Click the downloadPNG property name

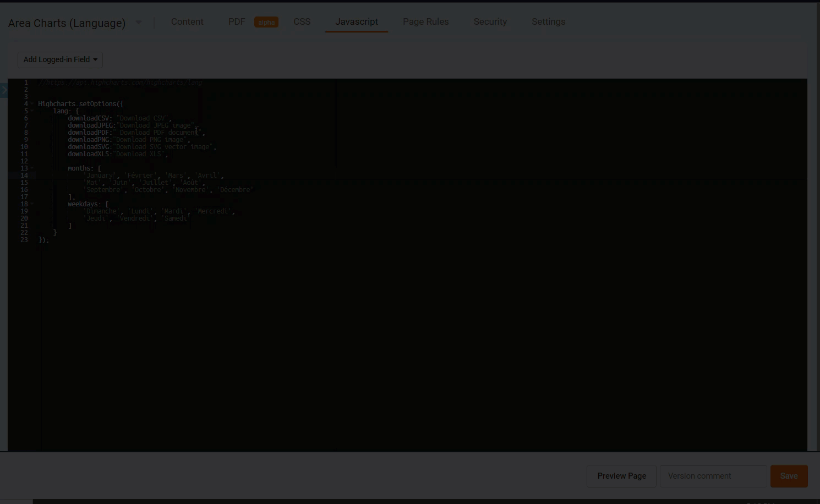(x=88, y=140)
